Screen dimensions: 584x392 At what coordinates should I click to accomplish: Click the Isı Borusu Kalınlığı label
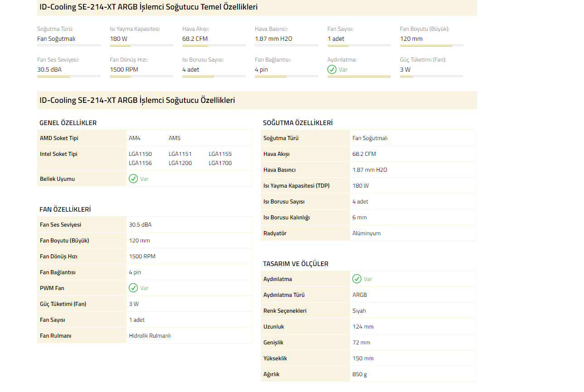(x=287, y=217)
